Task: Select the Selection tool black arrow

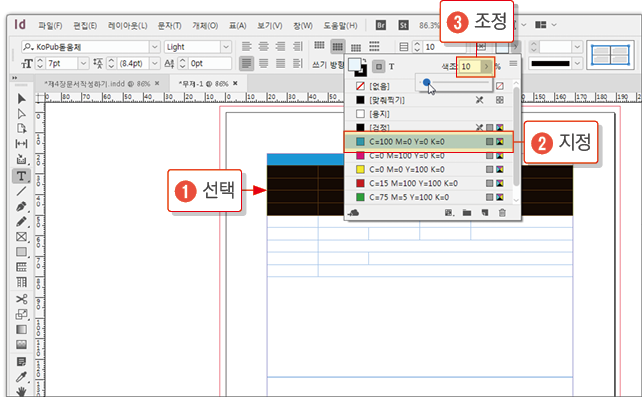Action: [x=21, y=99]
